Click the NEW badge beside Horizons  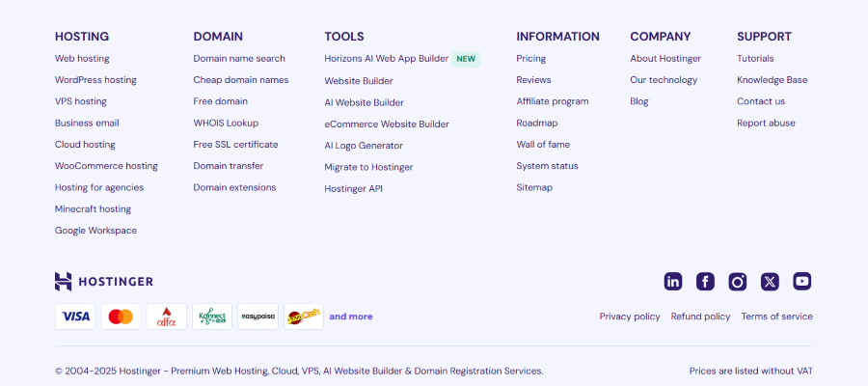point(466,59)
